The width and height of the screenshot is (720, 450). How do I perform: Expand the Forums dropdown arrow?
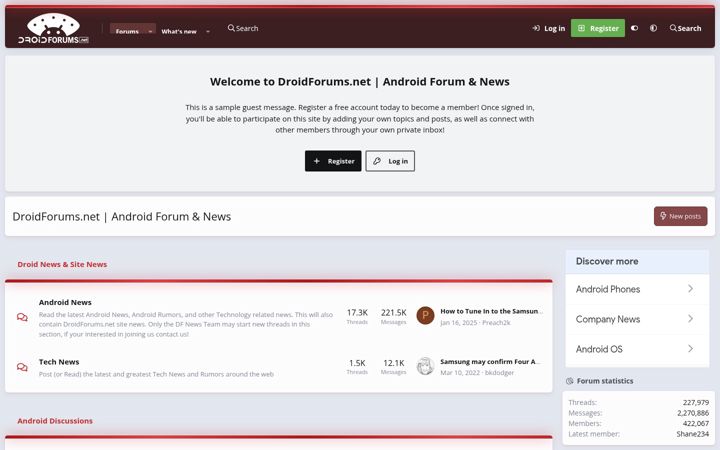tap(150, 31)
